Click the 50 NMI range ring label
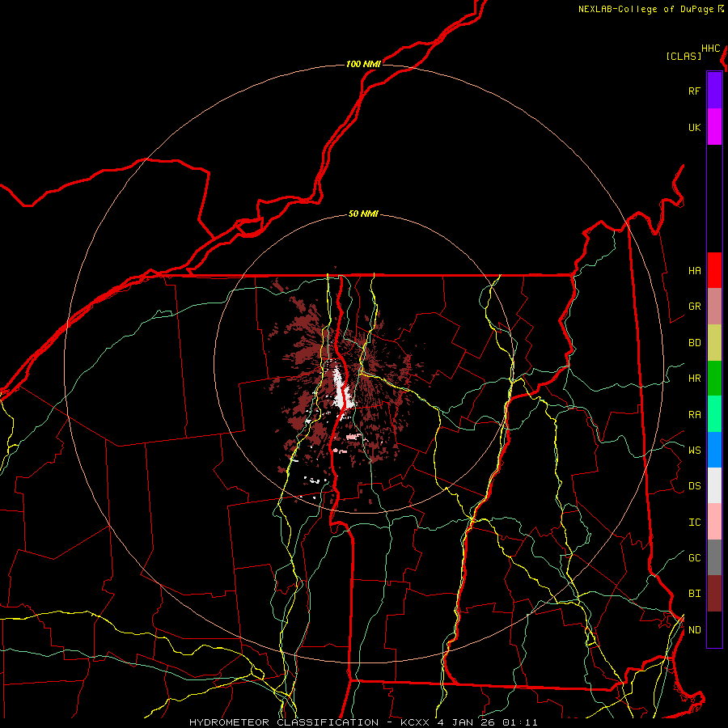Screen dimensions: 728x728 pyautogui.click(x=363, y=214)
